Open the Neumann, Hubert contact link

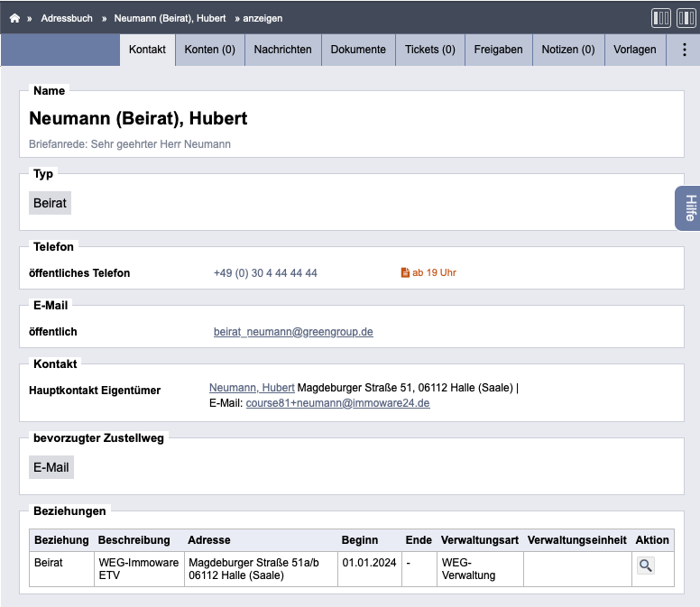[252, 388]
